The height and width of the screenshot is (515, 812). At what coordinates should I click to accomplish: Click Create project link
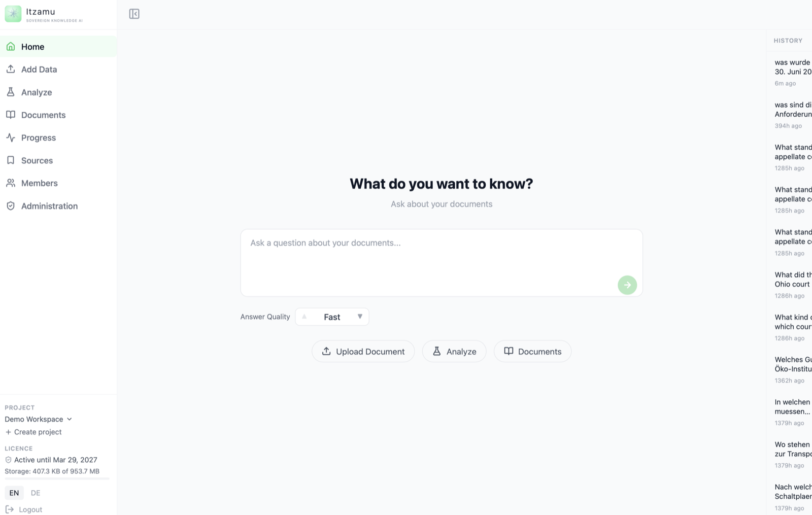point(33,432)
